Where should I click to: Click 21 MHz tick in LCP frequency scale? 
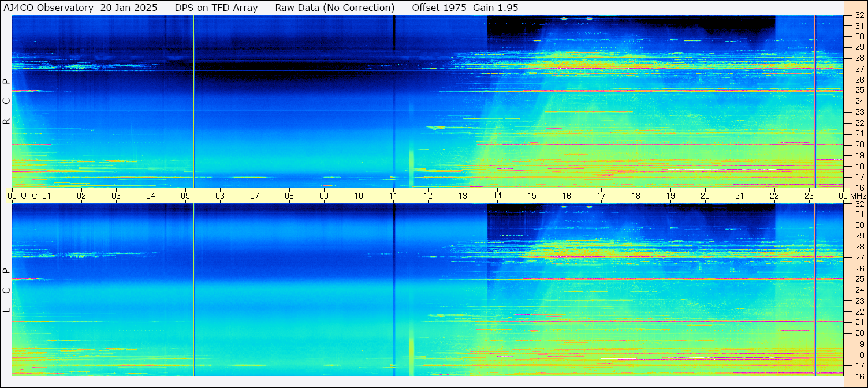[859, 322]
